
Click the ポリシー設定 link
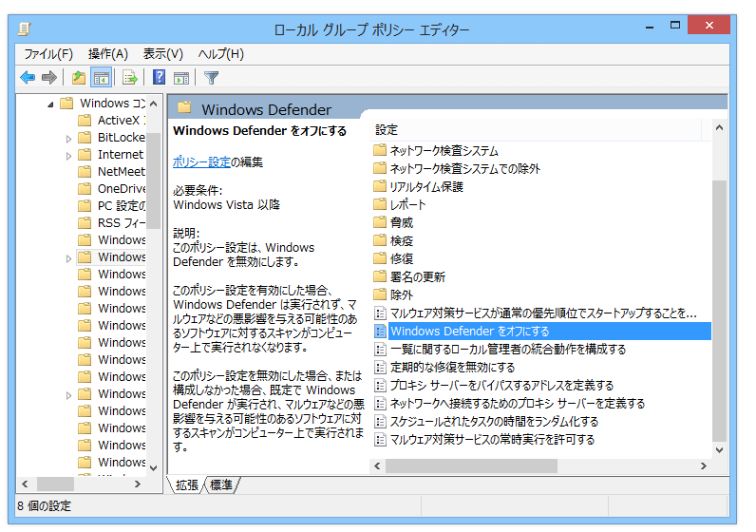201,162
